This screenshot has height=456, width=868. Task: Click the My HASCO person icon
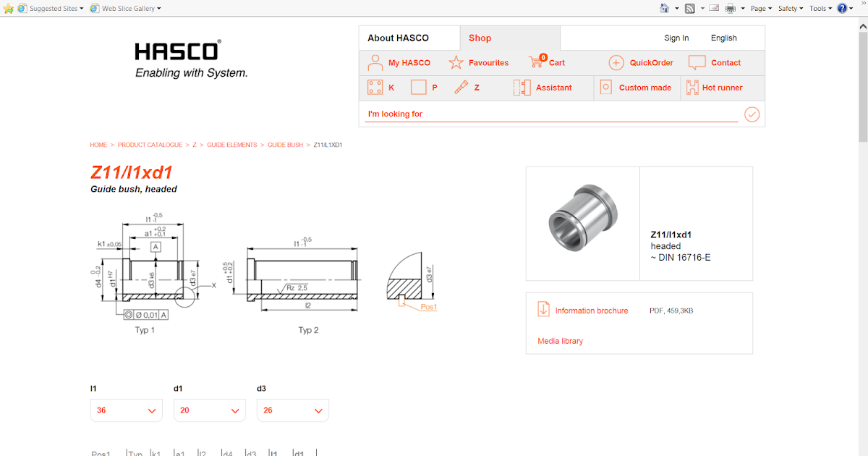(375, 63)
